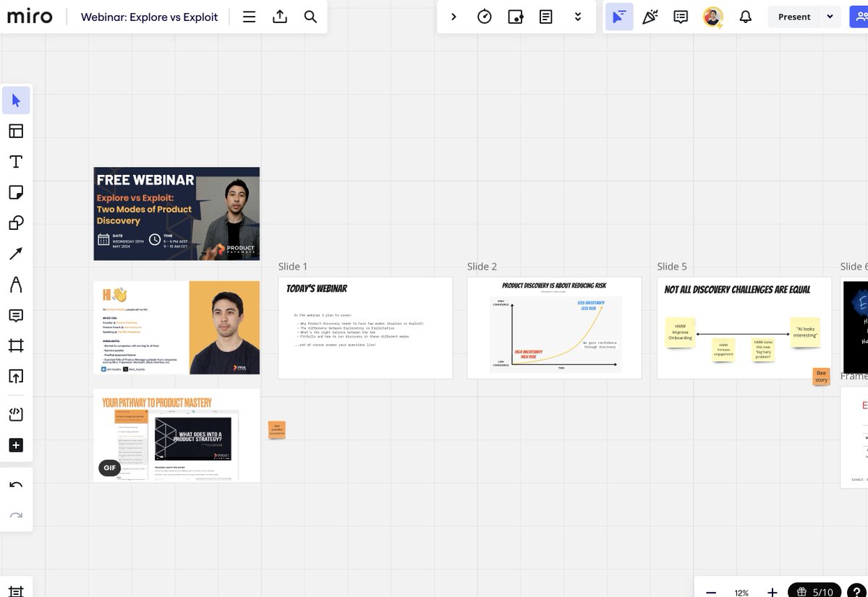Open the reactions party popper
This screenshot has width=868, height=597.
[650, 16]
